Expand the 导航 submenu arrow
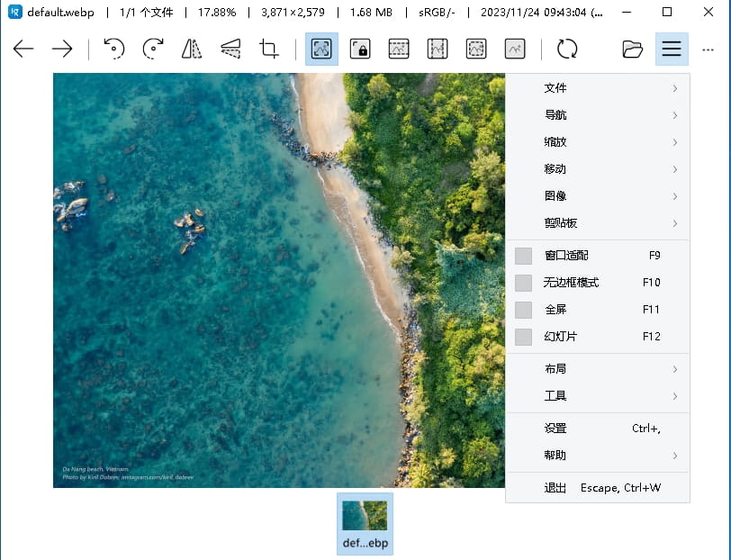Screen dimensions: 731x560 (x=675, y=115)
